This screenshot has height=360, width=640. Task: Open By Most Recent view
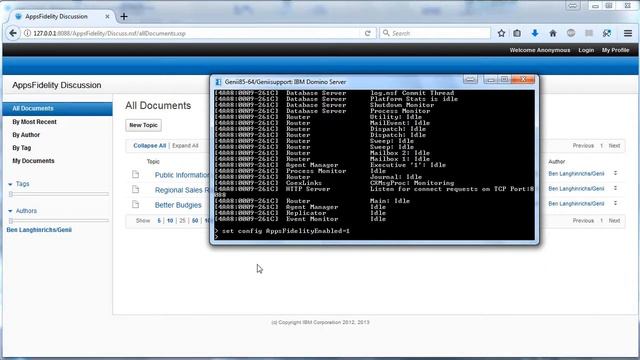point(34,122)
